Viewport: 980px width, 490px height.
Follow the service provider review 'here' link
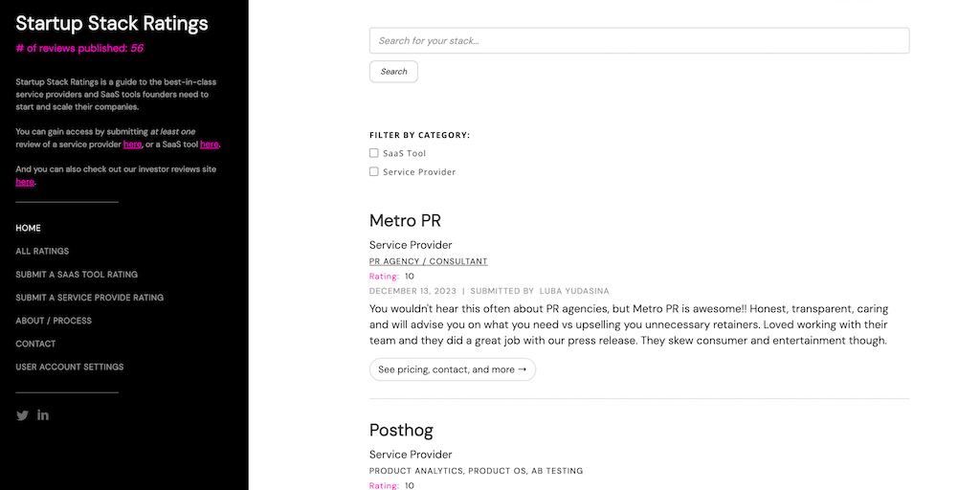[x=132, y=145]
